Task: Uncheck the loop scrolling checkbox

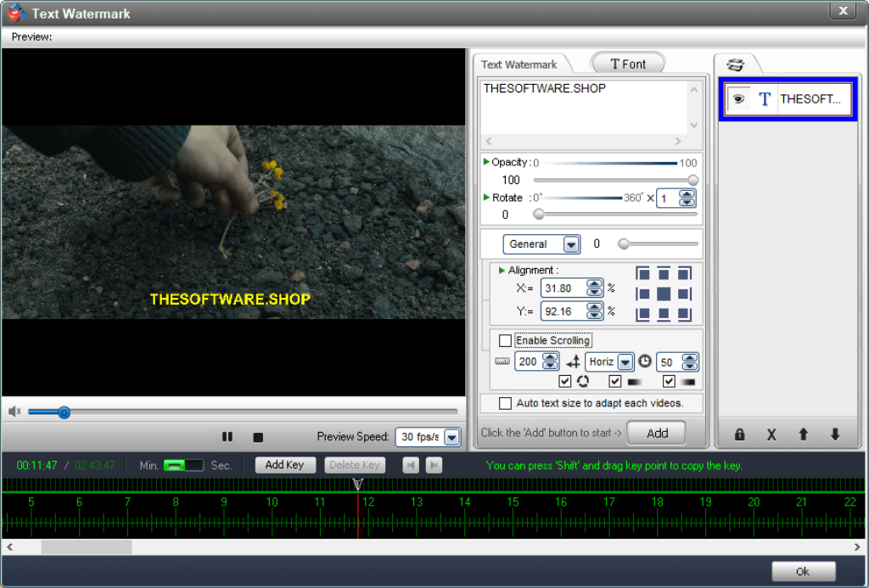Action: [x=564, y=381]
